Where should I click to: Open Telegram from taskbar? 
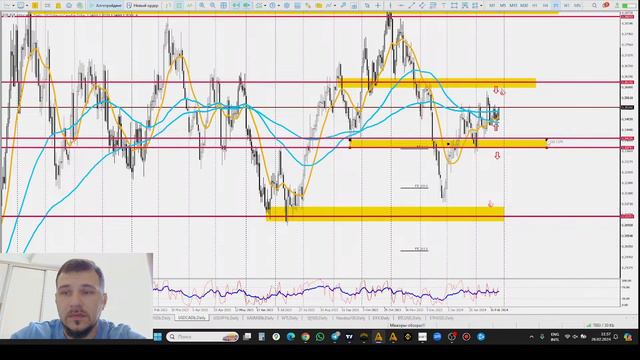[x=335, y=337]
